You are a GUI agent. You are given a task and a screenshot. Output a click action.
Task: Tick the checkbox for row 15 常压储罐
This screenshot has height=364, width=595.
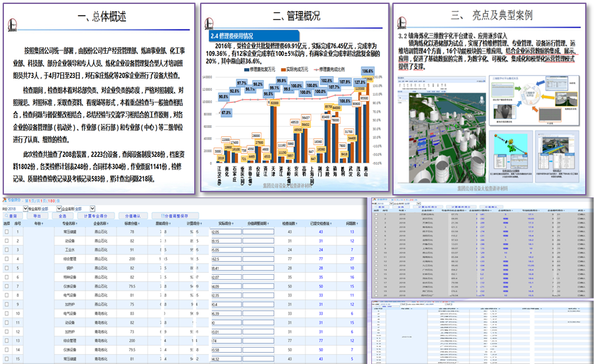(x=7, y=359)
